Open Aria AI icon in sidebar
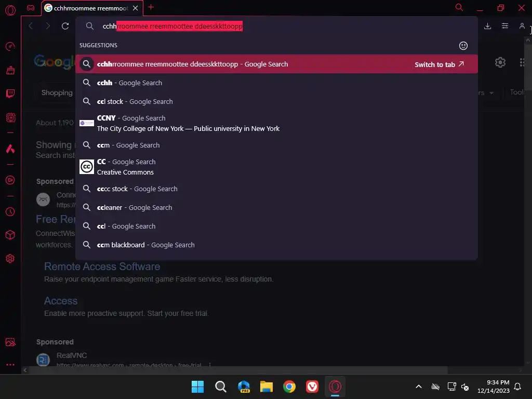The image size is (532, 399). point(10,149)
